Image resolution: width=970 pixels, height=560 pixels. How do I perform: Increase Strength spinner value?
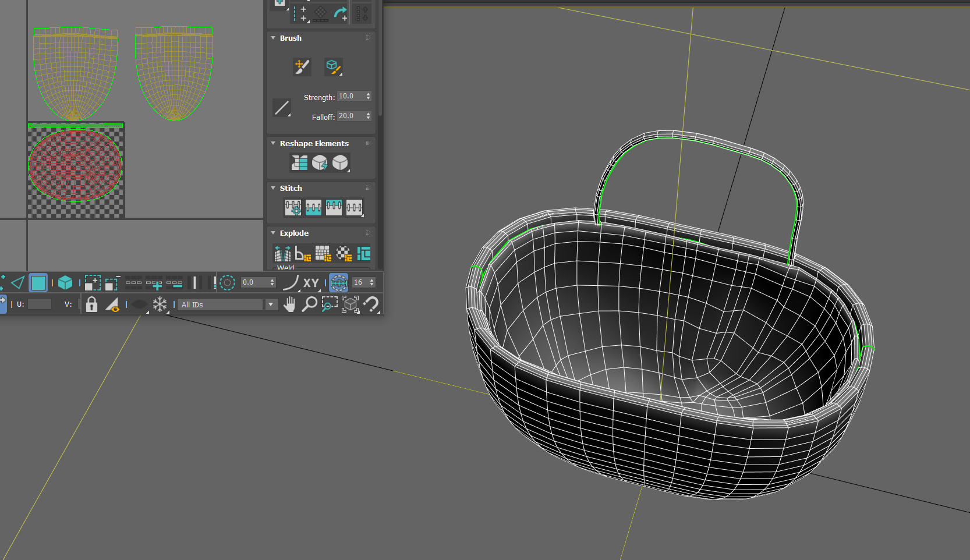coord(368,94)
